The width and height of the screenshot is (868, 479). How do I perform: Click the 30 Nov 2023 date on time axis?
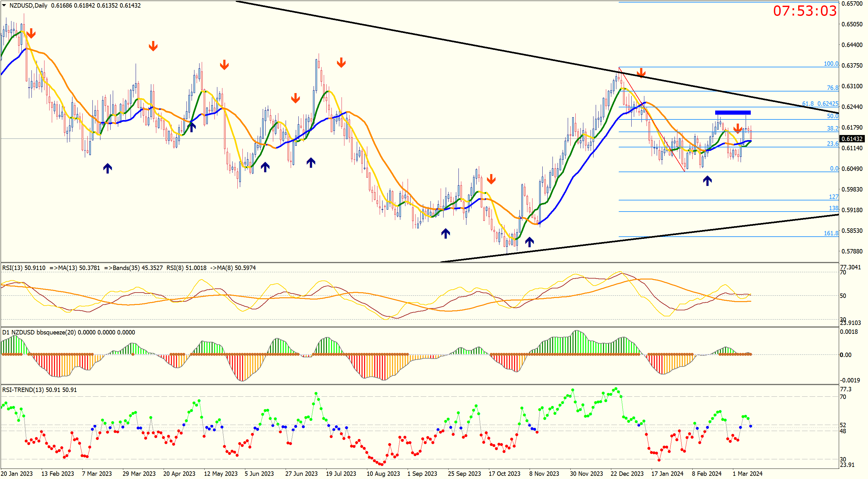click(586, 474)
